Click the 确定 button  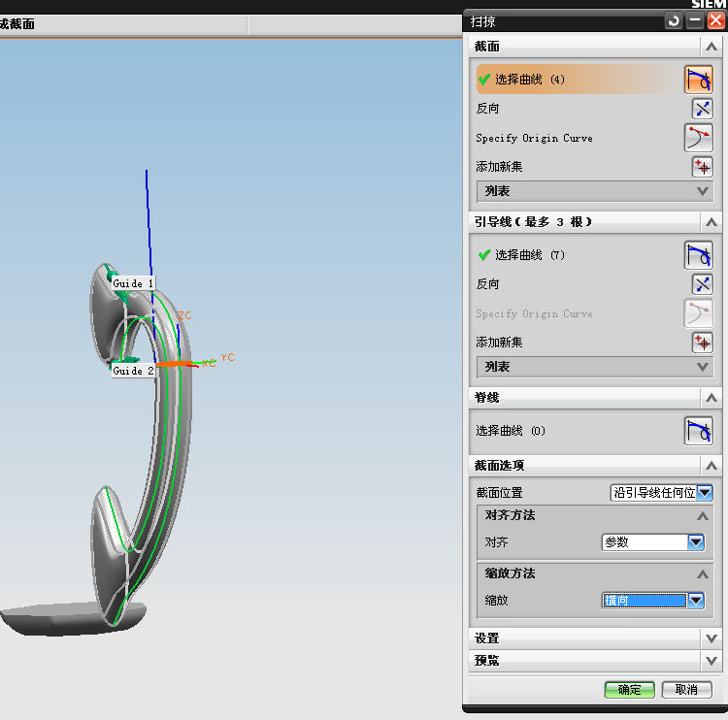tap(629, 690)
